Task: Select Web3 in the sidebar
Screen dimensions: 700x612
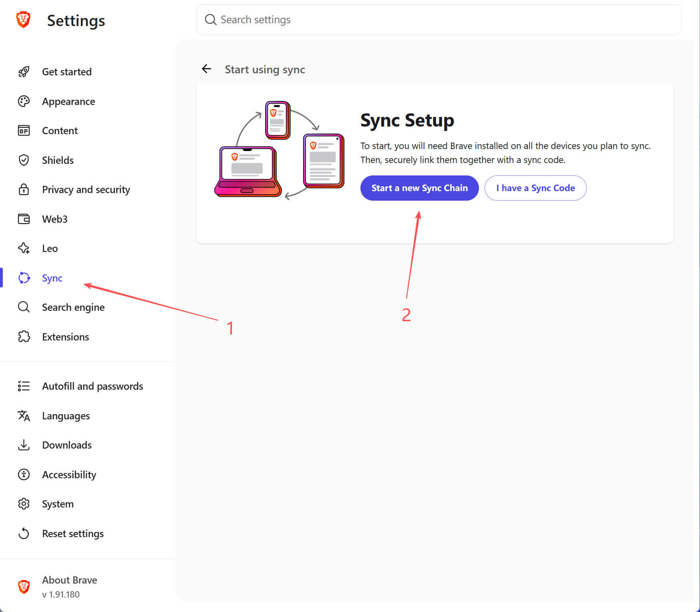Action: tap(54, 219)
